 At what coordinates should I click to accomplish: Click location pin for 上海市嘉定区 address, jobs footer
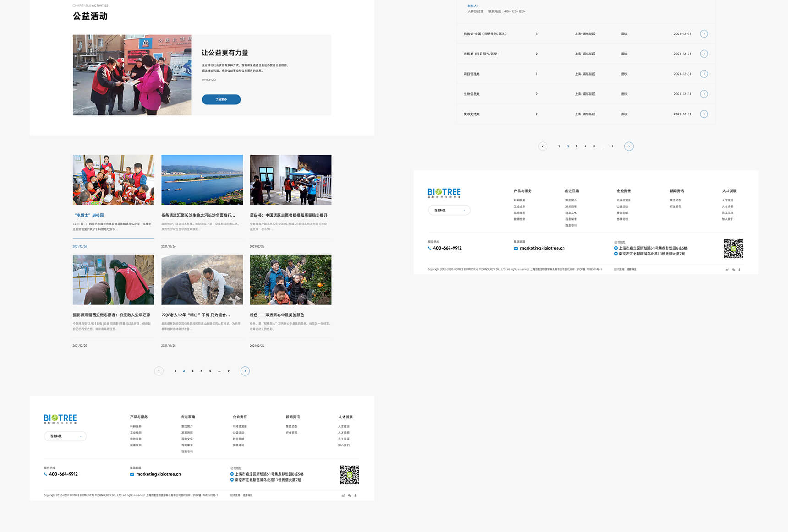tap(616, 248)
